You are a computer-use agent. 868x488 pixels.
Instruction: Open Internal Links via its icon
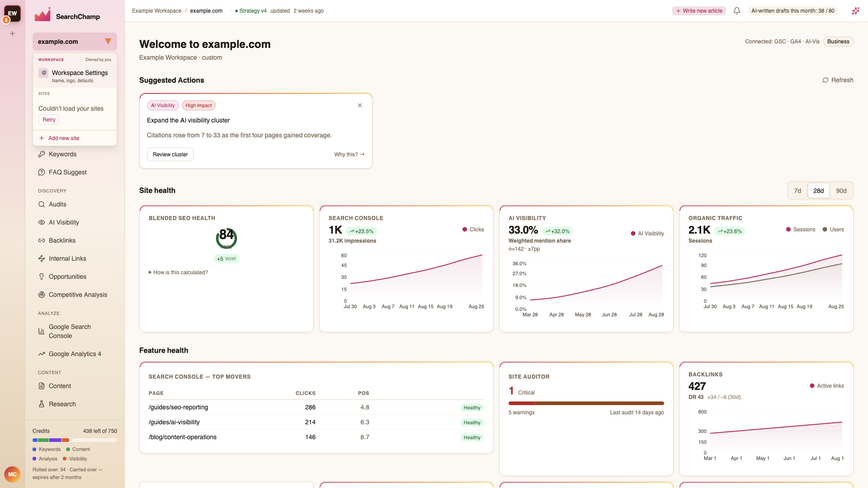click(42, 258)
